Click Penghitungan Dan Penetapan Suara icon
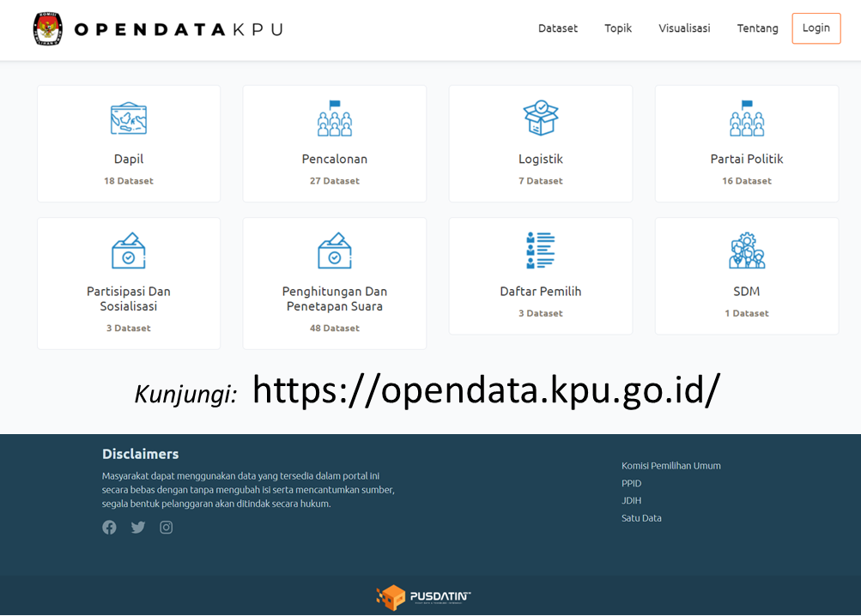 coord(335,251)
